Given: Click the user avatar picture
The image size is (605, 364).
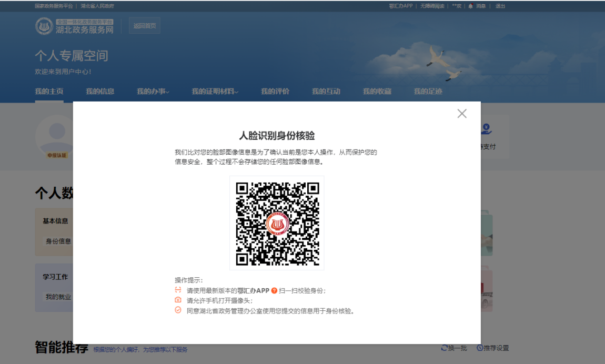Looking at the screenshot, I should pos(54,135).
